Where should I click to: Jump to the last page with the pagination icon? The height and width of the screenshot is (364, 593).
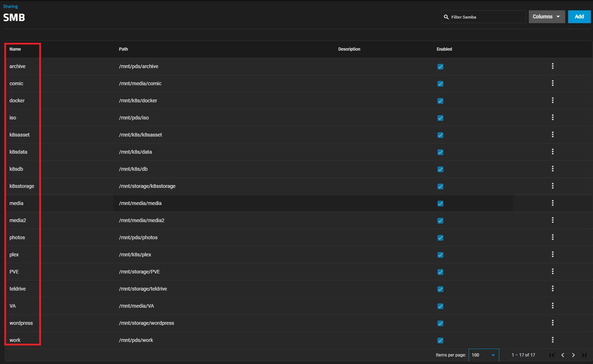click(x=584, y=355)
